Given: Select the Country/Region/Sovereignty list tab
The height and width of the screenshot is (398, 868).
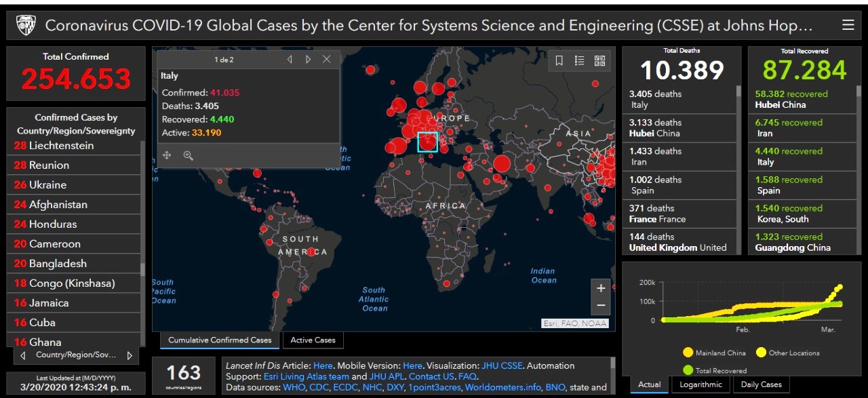Looking at the screenshot, I should pos(76,355).
